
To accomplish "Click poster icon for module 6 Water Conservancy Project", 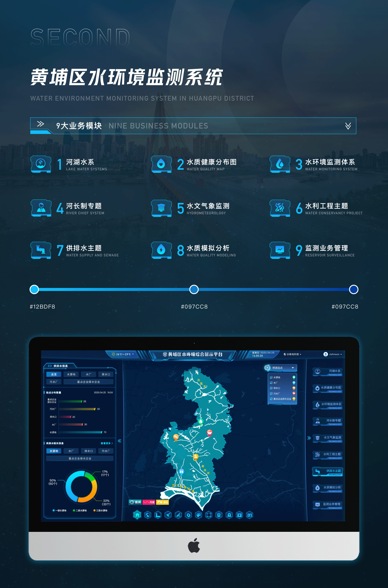I will pyautogui.click(x=280, y=208).
